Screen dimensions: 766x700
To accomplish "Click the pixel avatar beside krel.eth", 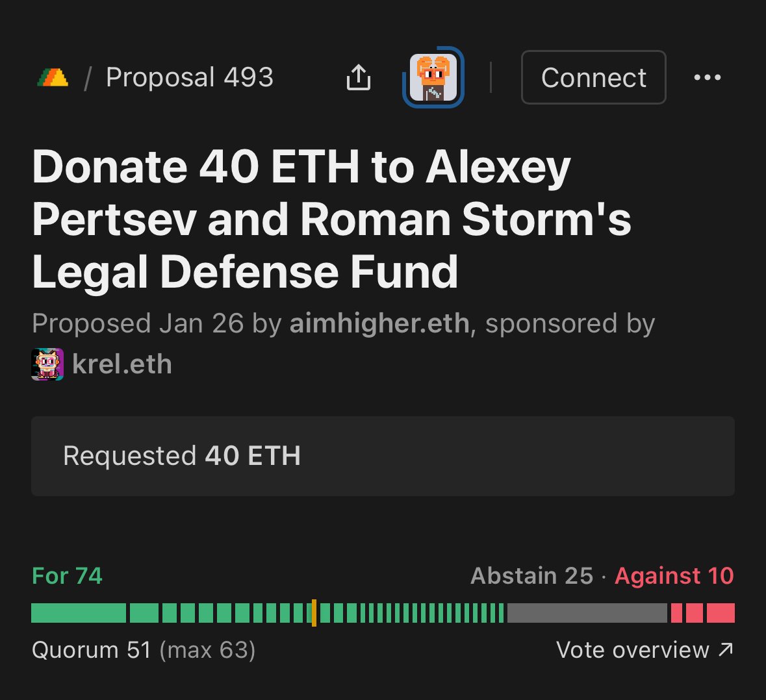I will [x=47, y=364].
